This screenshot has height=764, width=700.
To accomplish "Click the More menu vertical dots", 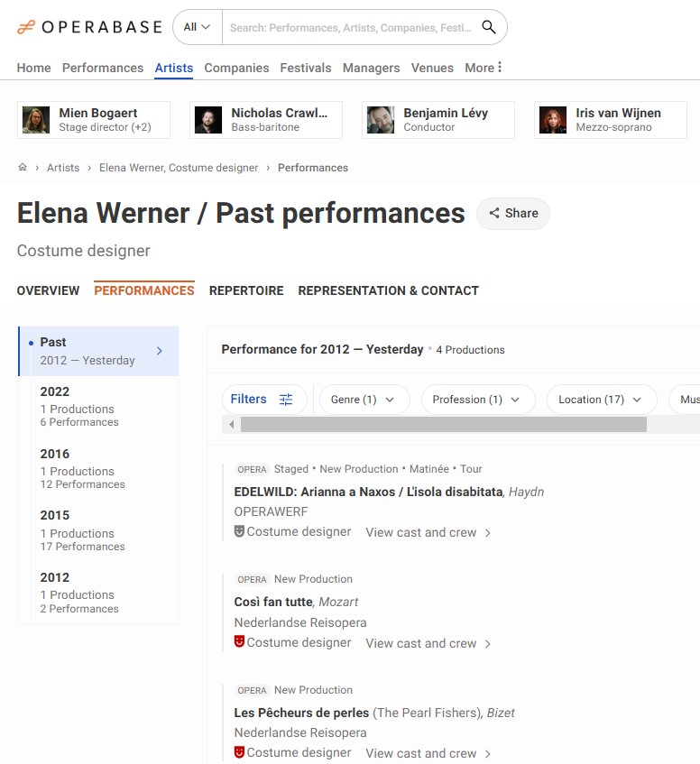I will [x=500, y=68].
